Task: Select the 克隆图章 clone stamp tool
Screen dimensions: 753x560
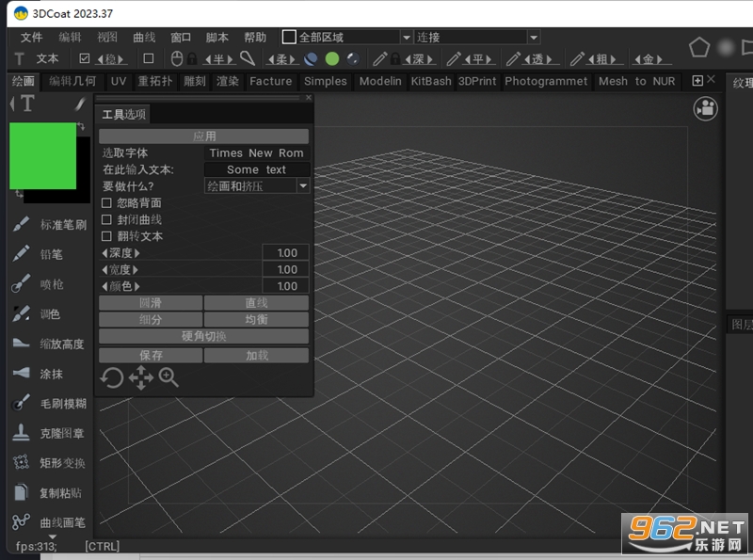Action: (x=48, y=433)
